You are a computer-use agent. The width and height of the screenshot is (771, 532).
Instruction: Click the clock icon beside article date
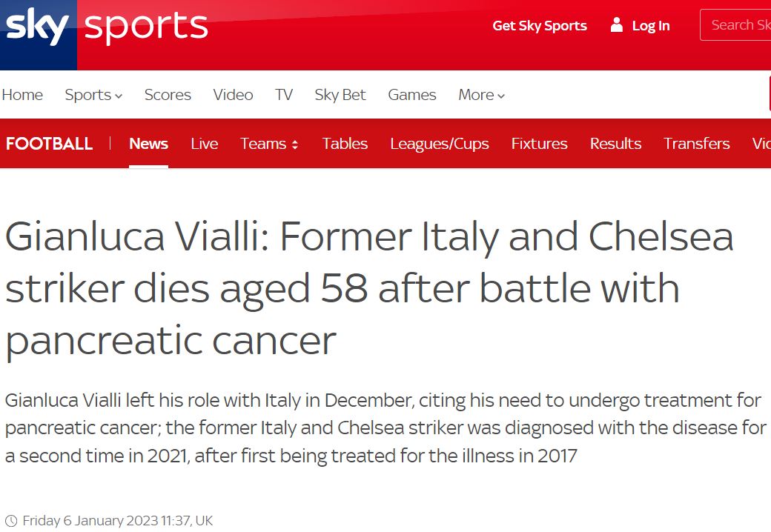pos(11,521)
